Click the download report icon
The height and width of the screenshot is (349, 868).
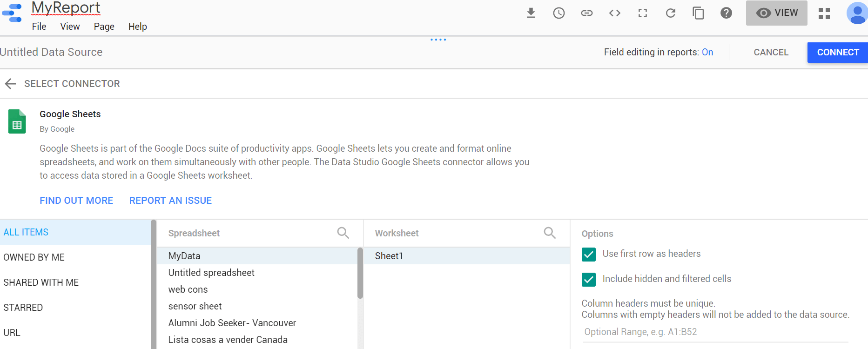pos(531,13)
